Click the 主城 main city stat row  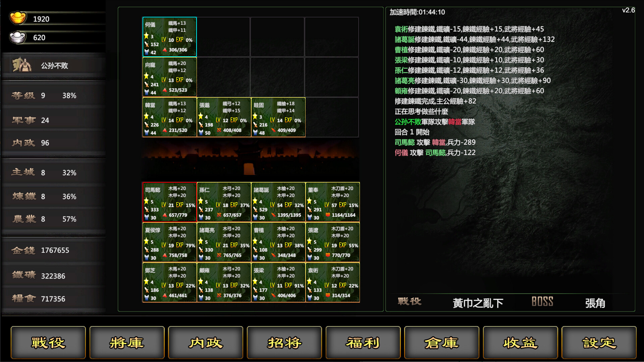54,173
